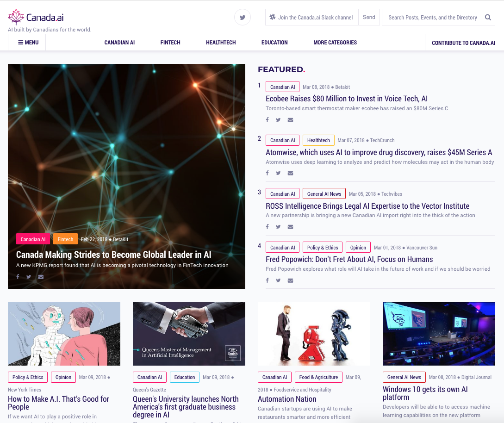Click Canadian AI tag on Queen's card
Screen dimensions: 504x423
(x=149, y=377)
